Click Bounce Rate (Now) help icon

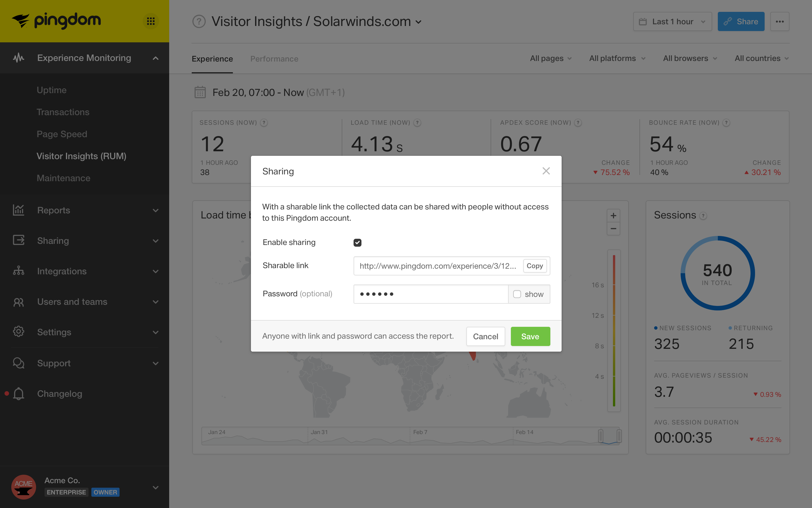pyautogui.click(x=726, y=123)
